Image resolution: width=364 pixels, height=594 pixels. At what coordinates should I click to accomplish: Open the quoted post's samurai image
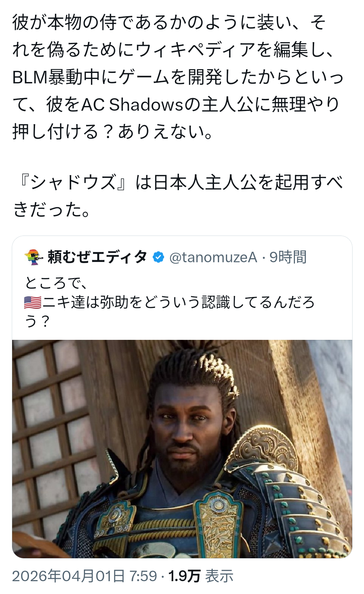182,449
